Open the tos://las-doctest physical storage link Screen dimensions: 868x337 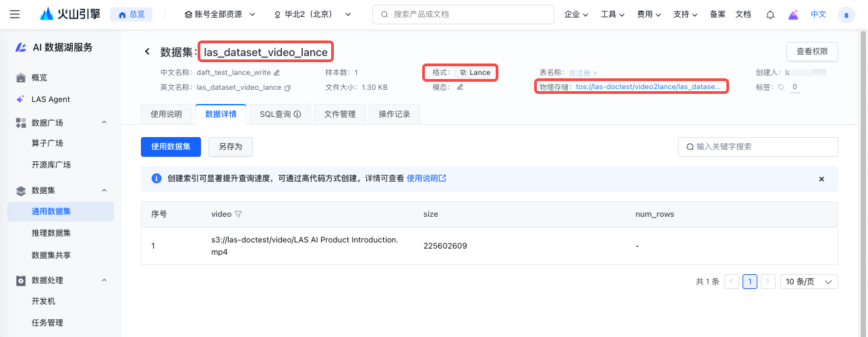point(648,87)
